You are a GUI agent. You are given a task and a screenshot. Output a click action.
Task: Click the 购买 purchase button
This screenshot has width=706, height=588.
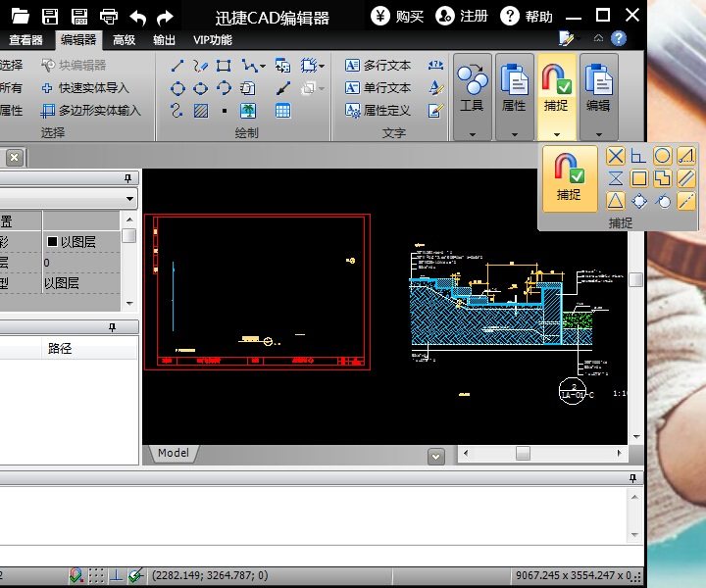pyautogui.click(x=397, y=17)
